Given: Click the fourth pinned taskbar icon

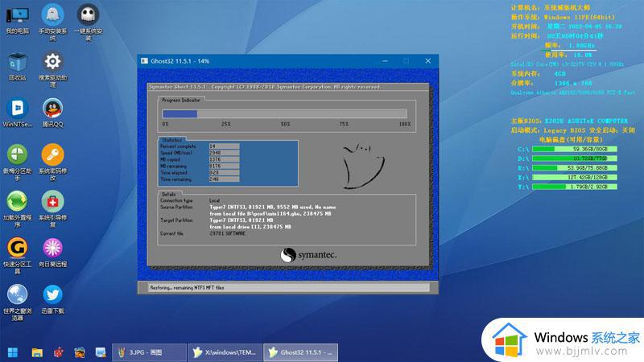Looking at the screenshot, I should 80,352.
